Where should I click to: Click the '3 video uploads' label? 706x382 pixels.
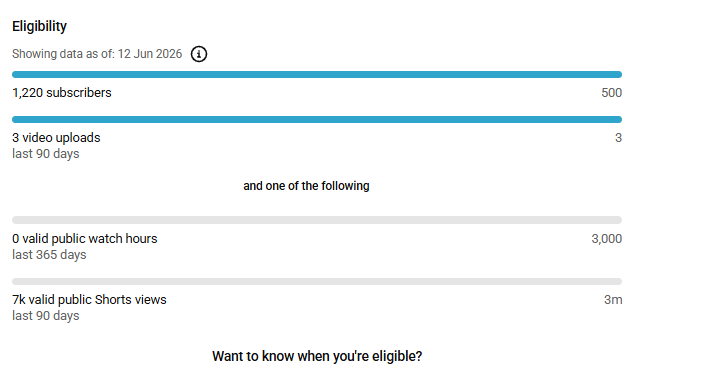pos(56,138)
